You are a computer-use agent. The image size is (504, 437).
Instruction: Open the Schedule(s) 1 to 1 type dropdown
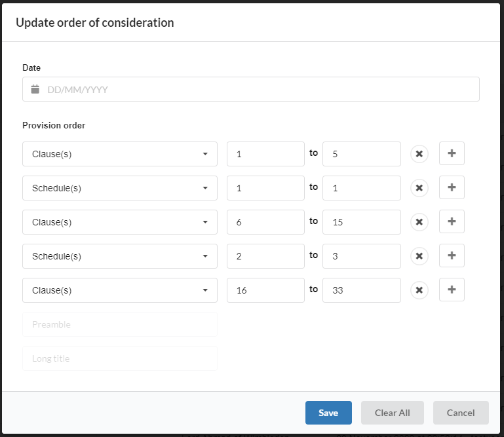(120, 188)
